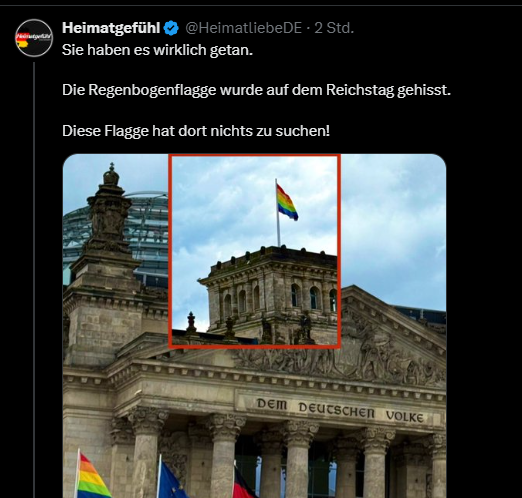This screenshot has height=498, width=522.
Task: Click the sentence about the Regenbogenflagge on the Reichstag
Action: point(256,90)
